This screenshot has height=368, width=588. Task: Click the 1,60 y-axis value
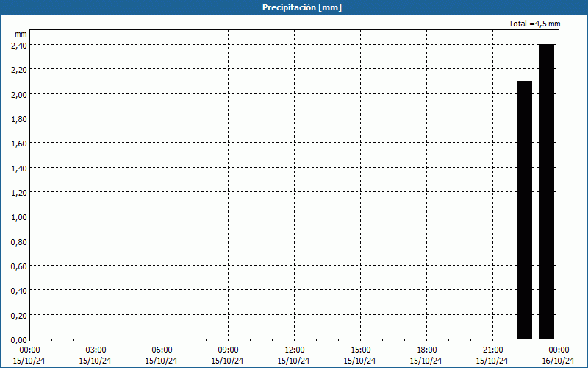click(19, 144)
